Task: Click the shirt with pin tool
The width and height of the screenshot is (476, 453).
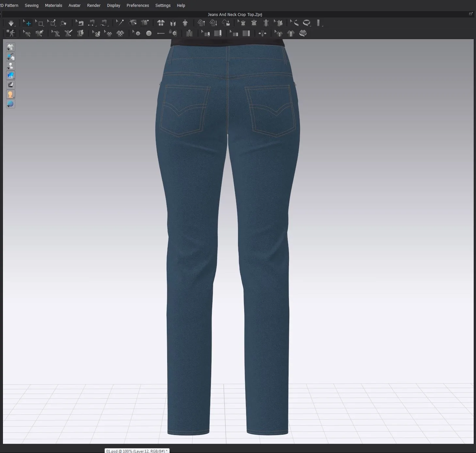Action: tap(145, 23)
